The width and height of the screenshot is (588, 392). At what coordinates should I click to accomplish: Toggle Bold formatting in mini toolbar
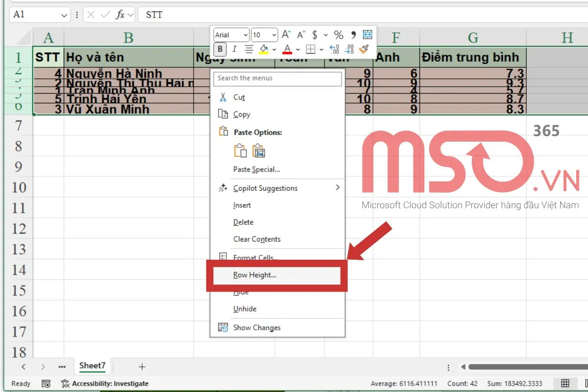pyautogui.click(x=220, y=49)
